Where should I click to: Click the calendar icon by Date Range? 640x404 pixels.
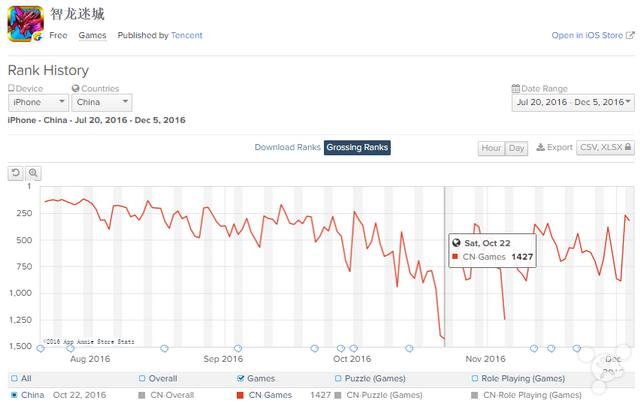point(515,89)
